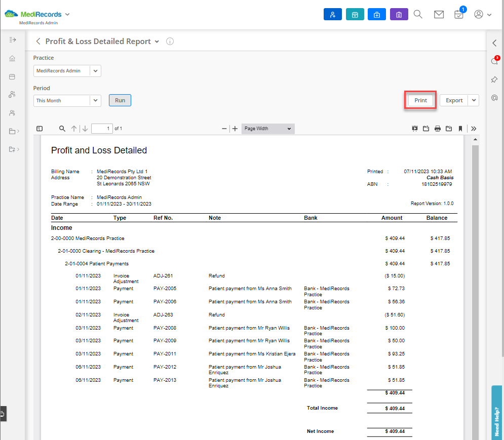Open the folder-plus sidebar icon
Viewport: 504px width, 440px height.
[x=14, y=149]
